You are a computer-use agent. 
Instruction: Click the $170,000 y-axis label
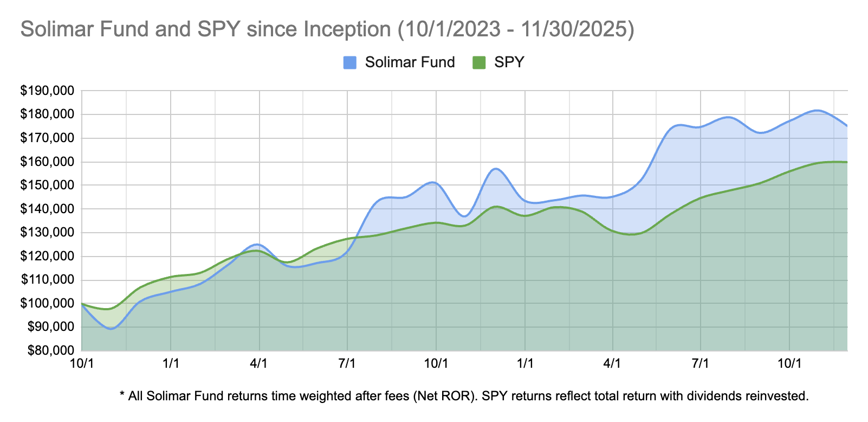click(48, 138)
